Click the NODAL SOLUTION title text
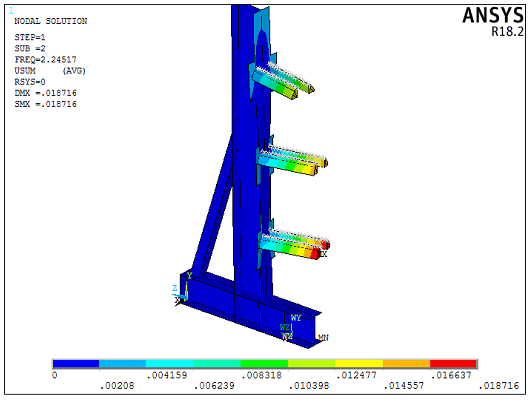 pyautogui.click(x=51, y=21)
